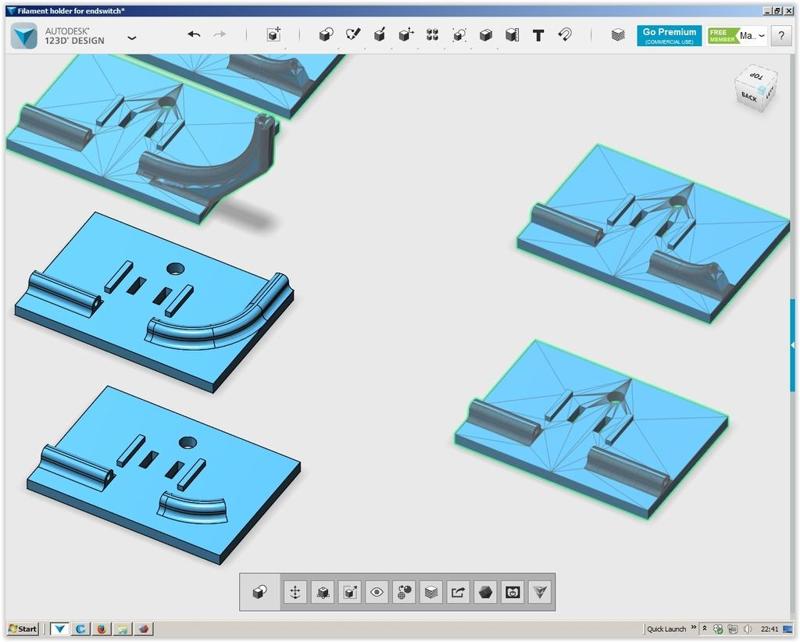Select the Scale tool in bottom toolbar
The width and height of the screenshot is (800, 642).
click(x=349, y=592)
